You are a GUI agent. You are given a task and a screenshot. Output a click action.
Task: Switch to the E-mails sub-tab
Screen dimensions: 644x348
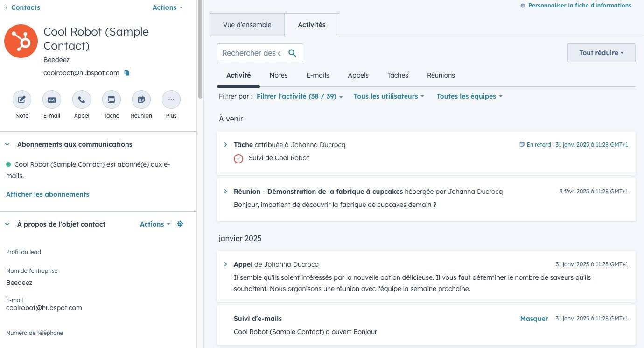click(x=318, y=75)
